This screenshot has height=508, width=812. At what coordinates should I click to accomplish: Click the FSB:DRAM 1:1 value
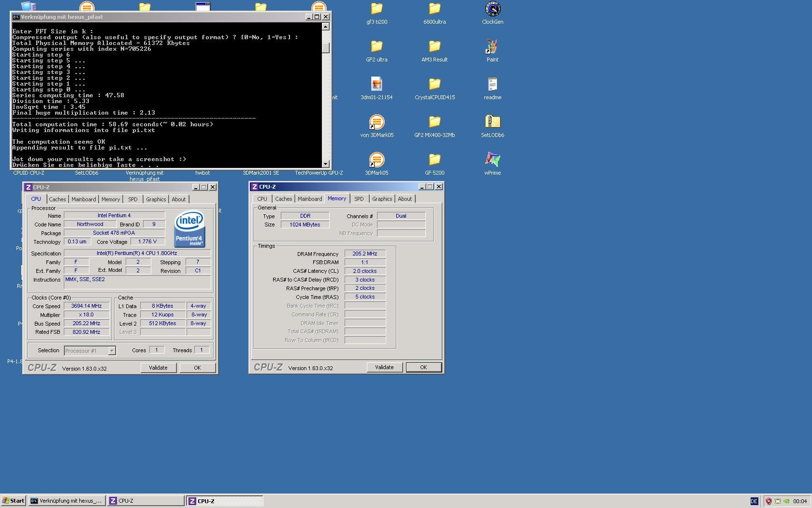[365, 262]
